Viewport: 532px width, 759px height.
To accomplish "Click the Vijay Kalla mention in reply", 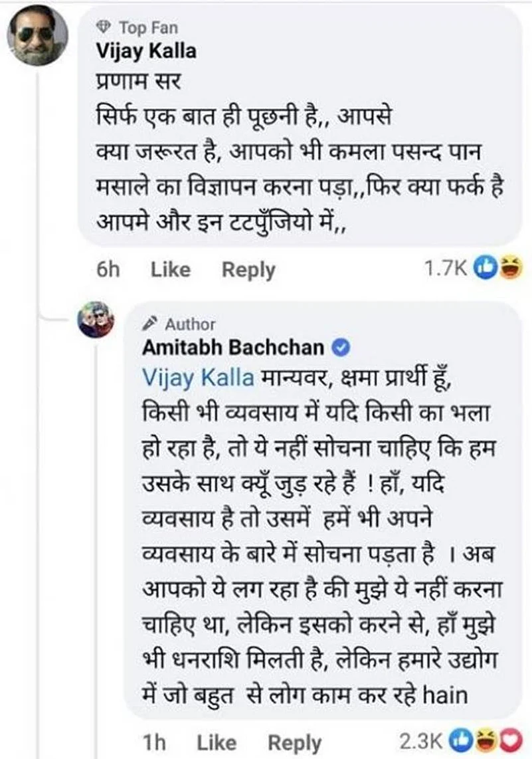I will click(x=199, y=378).
